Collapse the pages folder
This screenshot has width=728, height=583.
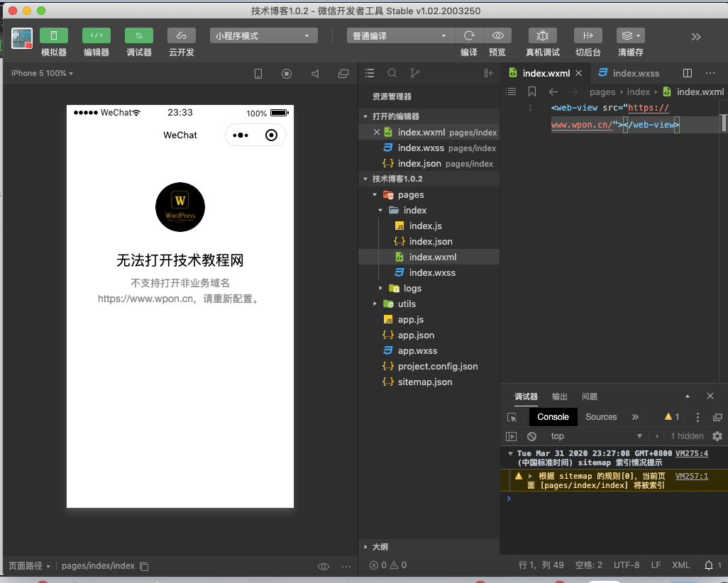(x=375, y=194)
